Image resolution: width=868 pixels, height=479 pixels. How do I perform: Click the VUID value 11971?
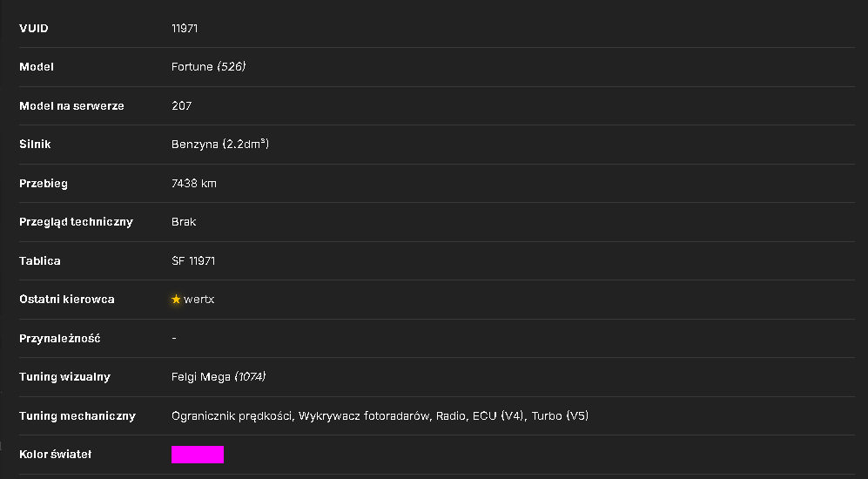pos(185,28)
